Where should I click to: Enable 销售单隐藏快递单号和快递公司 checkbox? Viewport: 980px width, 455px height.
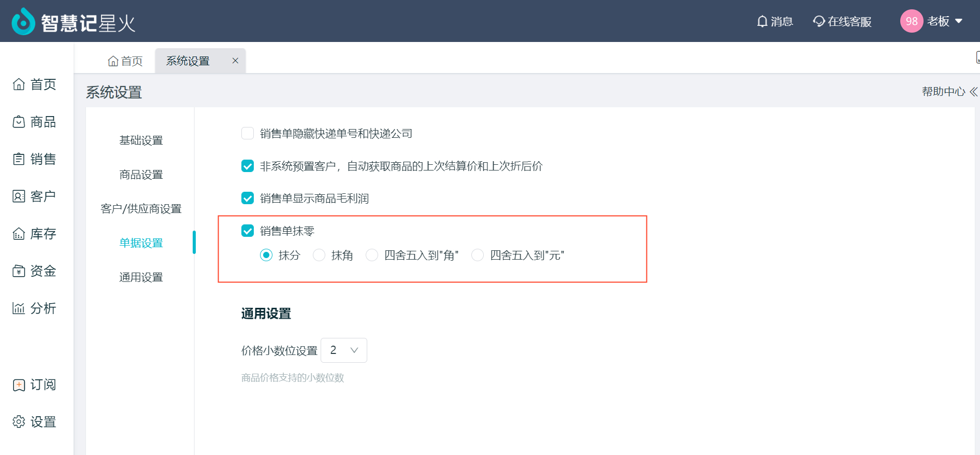click(x=248, y=133)
